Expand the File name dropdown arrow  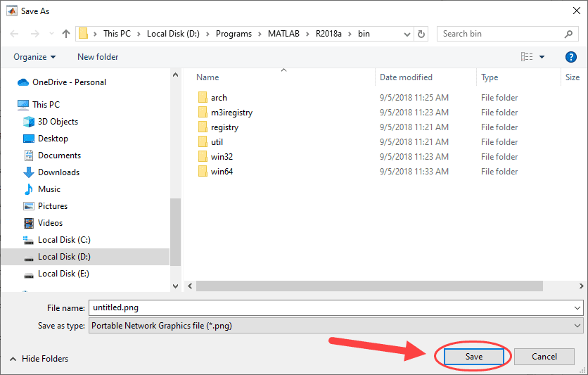click(577, 308)
